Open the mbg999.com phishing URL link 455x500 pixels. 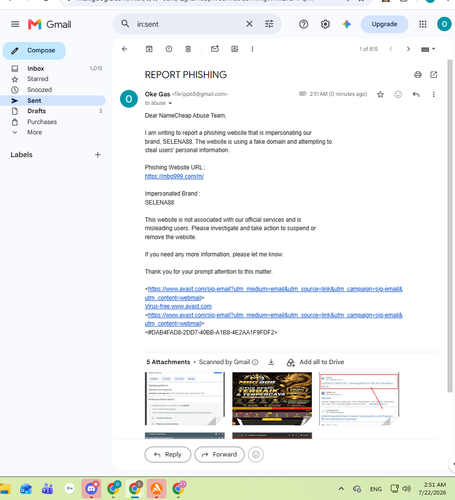click(x=174, y=176)
